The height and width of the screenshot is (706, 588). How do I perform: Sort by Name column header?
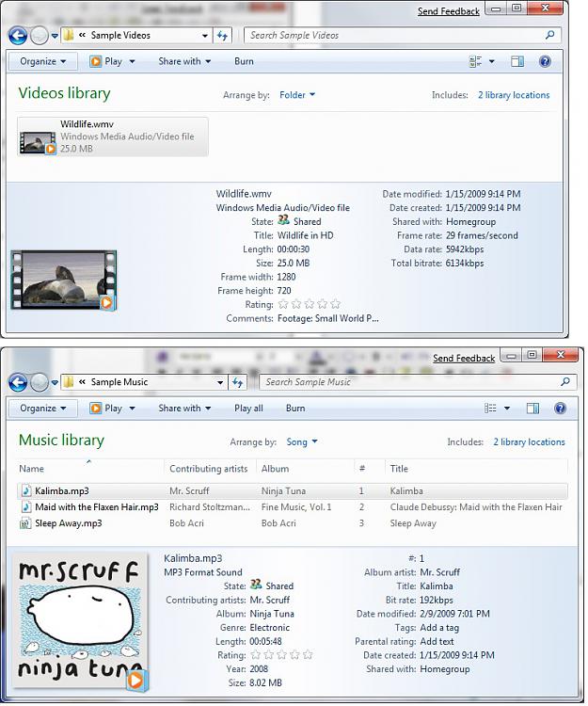click(90, 468)
